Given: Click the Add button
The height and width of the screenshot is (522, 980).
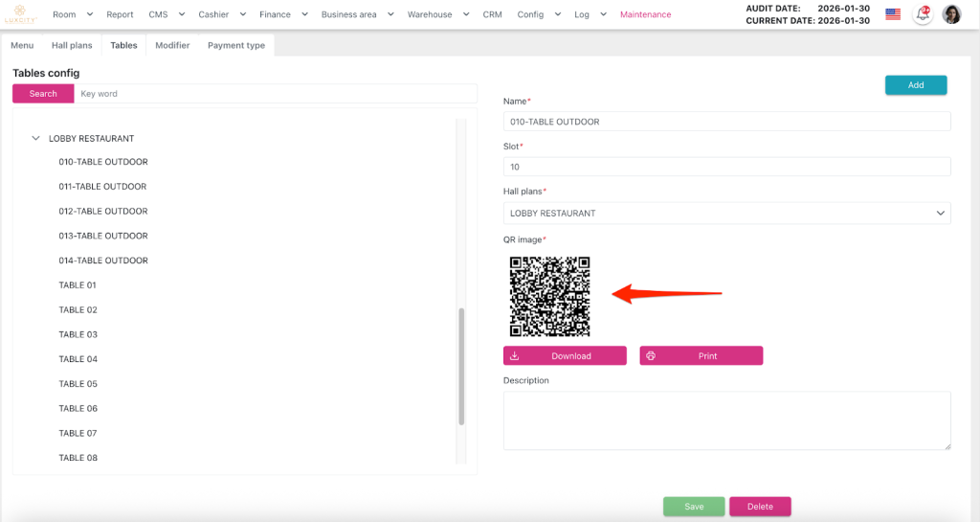Looking at the screenshot, I should click(915, 85).
